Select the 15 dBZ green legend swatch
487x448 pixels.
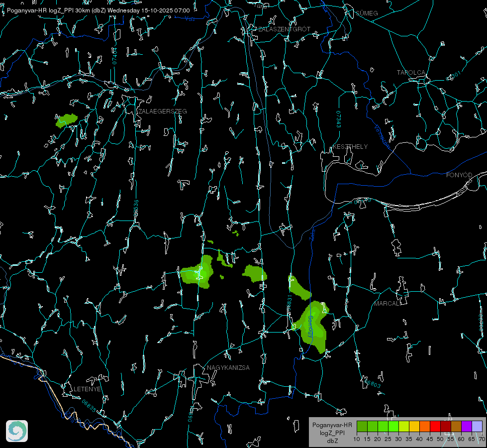pos(373,426)
